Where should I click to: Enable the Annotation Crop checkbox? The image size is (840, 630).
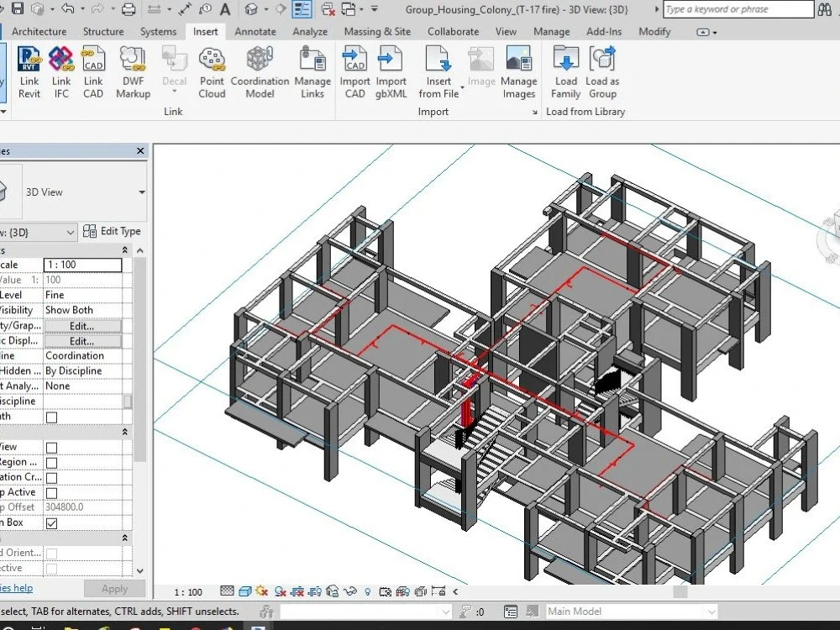[51, 478]
